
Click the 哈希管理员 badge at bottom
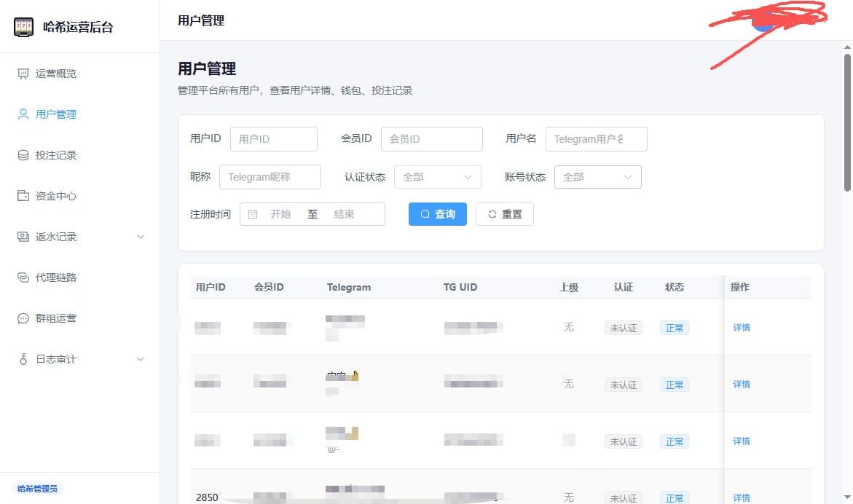37,488
